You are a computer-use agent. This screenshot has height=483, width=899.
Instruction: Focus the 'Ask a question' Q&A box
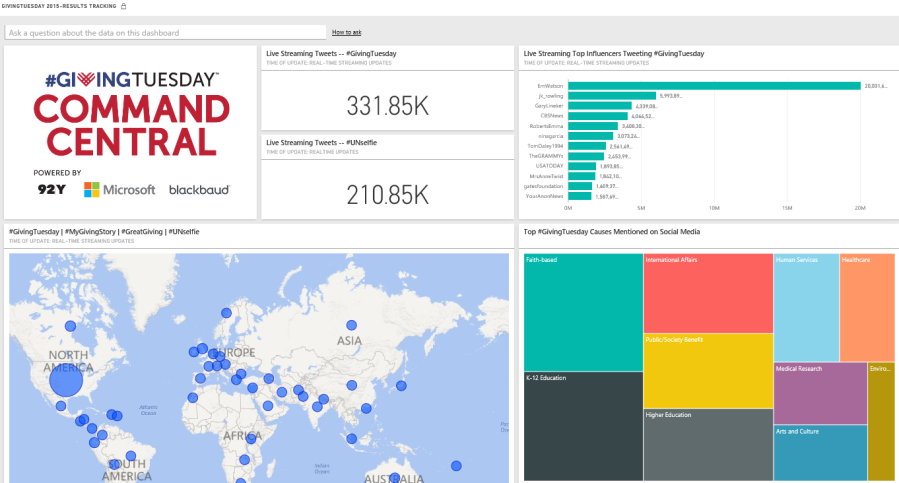165,33
